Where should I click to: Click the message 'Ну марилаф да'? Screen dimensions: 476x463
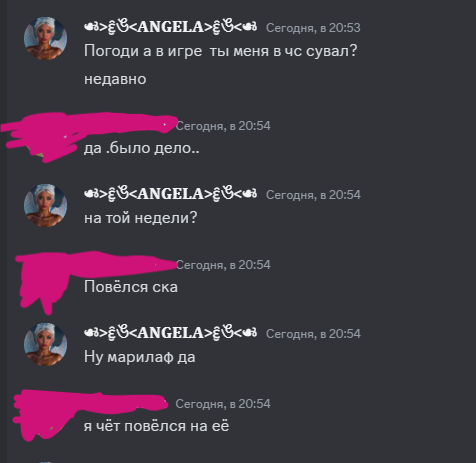140,357
